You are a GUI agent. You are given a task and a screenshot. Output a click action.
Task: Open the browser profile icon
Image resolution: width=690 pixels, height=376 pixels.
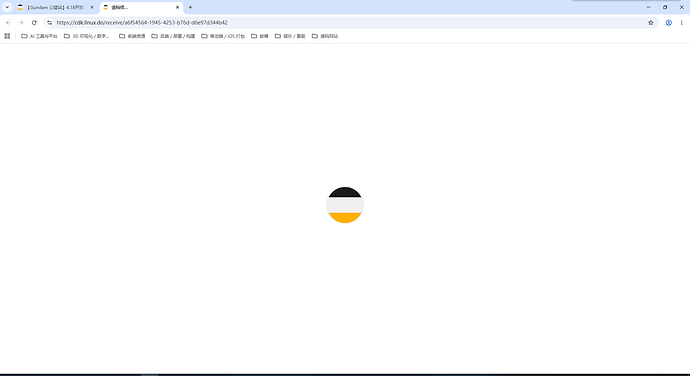click(668, 22)
